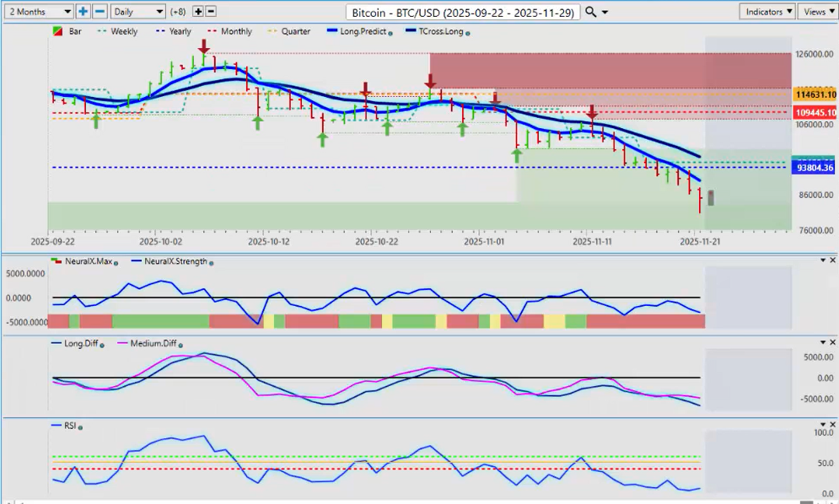Expand the arrow next to search icon

click(x=605, y=13)
